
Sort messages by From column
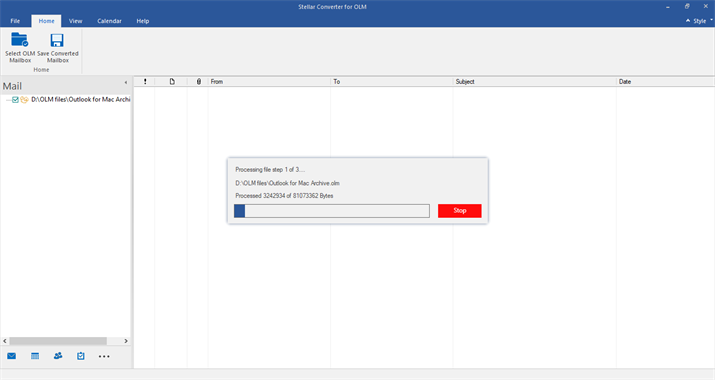pos(269,82)
